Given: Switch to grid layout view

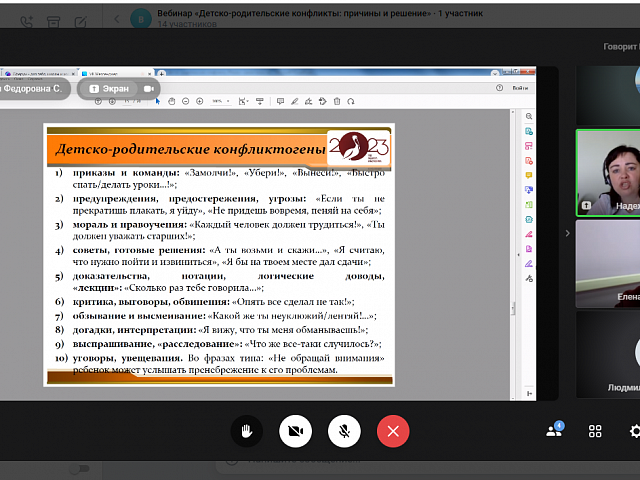Looking at the screenshot, I should [595, 431].
